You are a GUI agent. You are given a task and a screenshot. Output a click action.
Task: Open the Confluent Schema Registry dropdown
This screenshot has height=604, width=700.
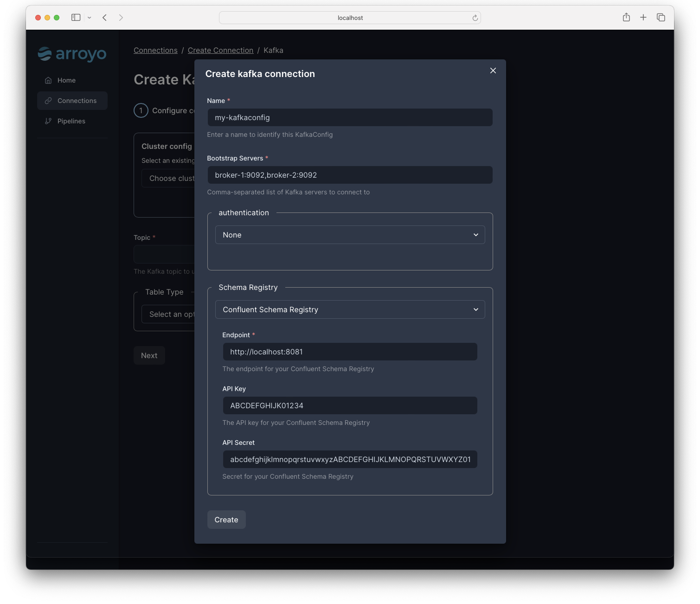[350, 309]
